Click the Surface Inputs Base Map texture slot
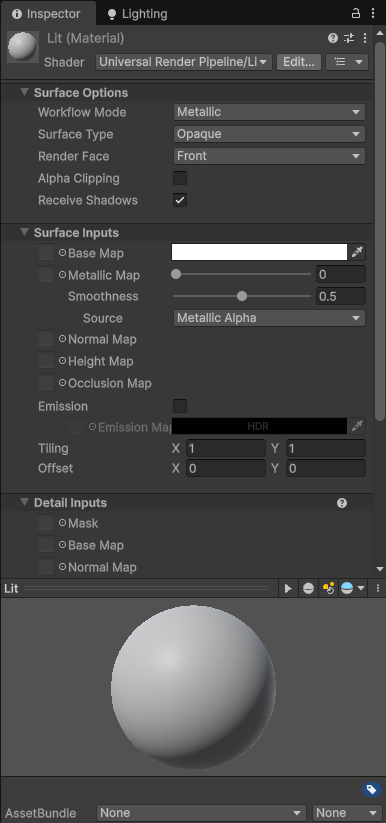 [x=46, y=252]
